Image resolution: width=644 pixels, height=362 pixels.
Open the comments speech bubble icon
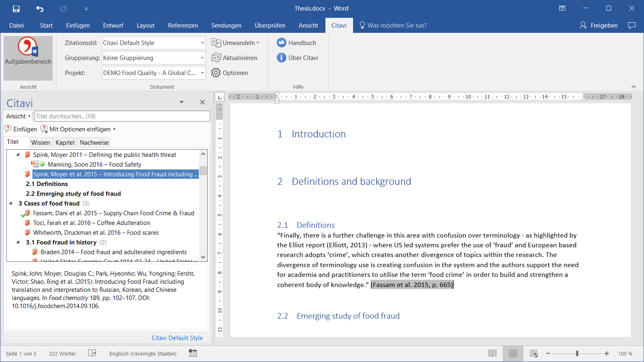(x=632, y=26)
